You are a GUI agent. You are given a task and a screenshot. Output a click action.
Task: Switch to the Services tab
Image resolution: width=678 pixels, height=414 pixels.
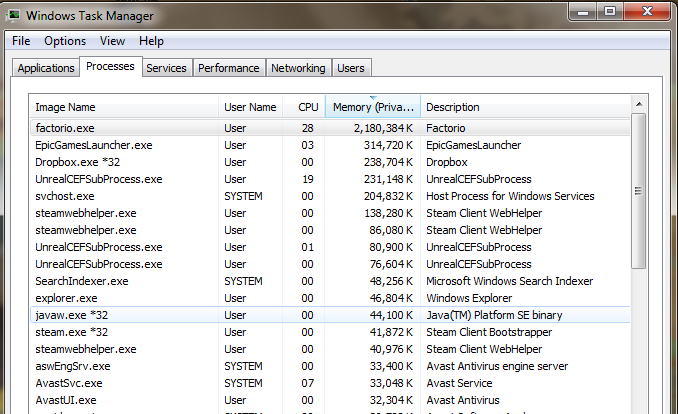click(x=166, y=68)
